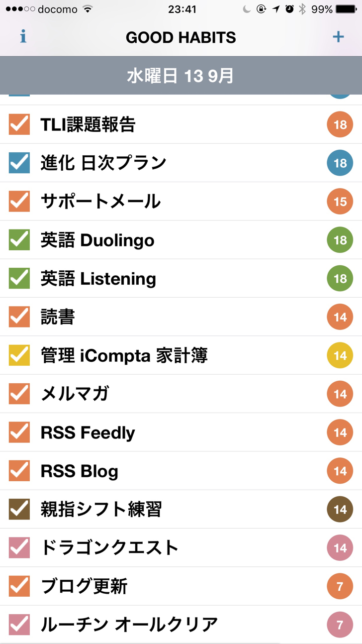This screenshot has height=644, width=362.
Task: Tap the 水曜日 13 9月 date bar
Action: click(x=181, y=76)
